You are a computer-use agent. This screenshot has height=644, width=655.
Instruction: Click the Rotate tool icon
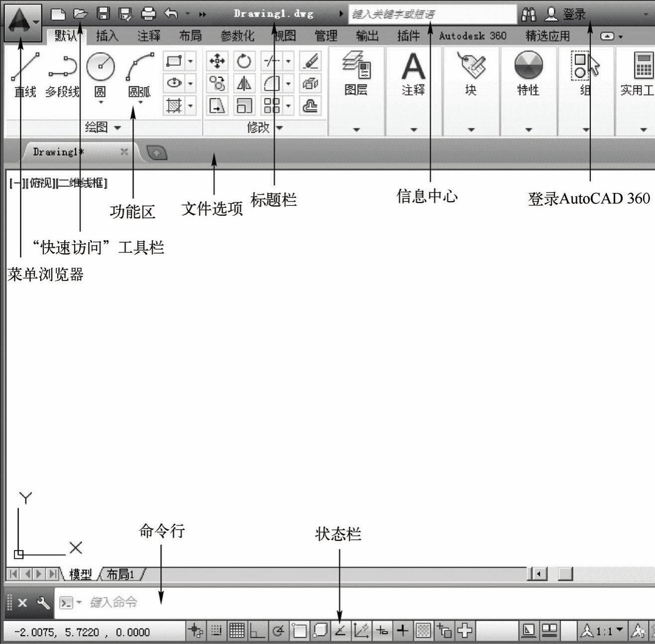tap(244, 61)
